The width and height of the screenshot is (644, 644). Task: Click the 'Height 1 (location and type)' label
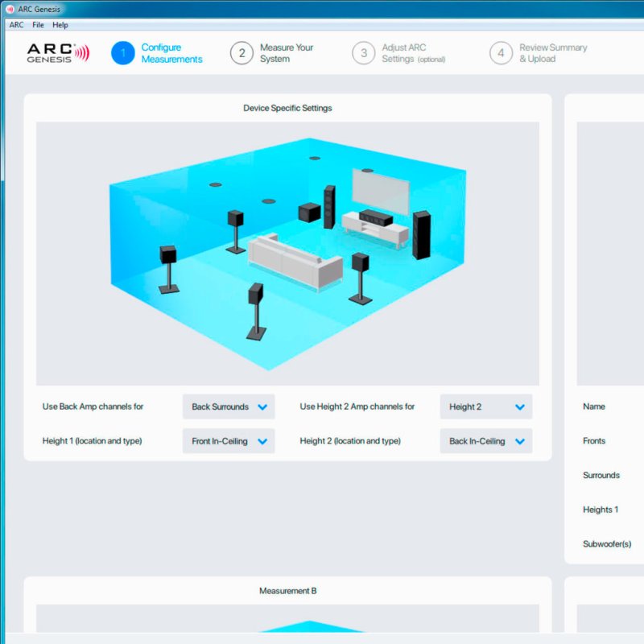(x=92, y=441)
